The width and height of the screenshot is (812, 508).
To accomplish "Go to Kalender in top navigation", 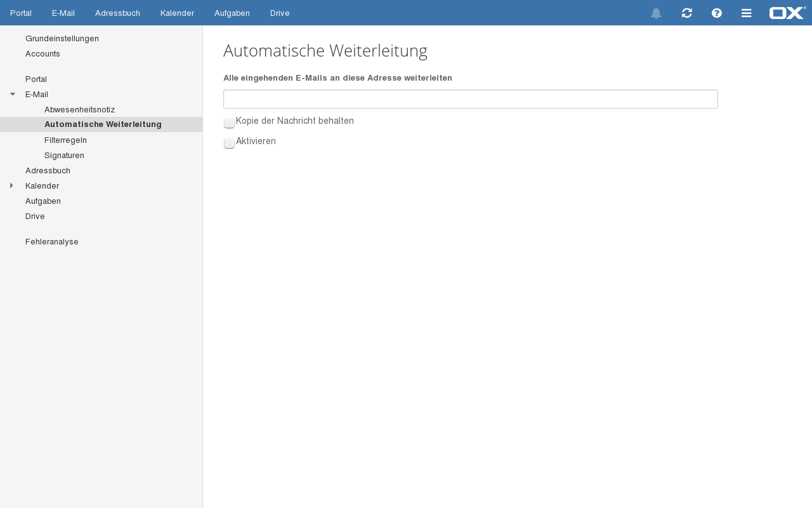I will [x=177, y=13].
